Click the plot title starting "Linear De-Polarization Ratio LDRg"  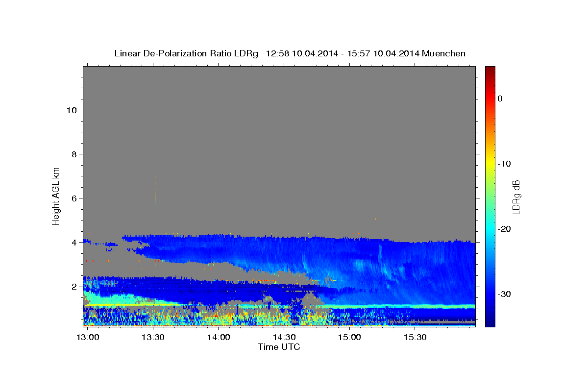[290, 53]
